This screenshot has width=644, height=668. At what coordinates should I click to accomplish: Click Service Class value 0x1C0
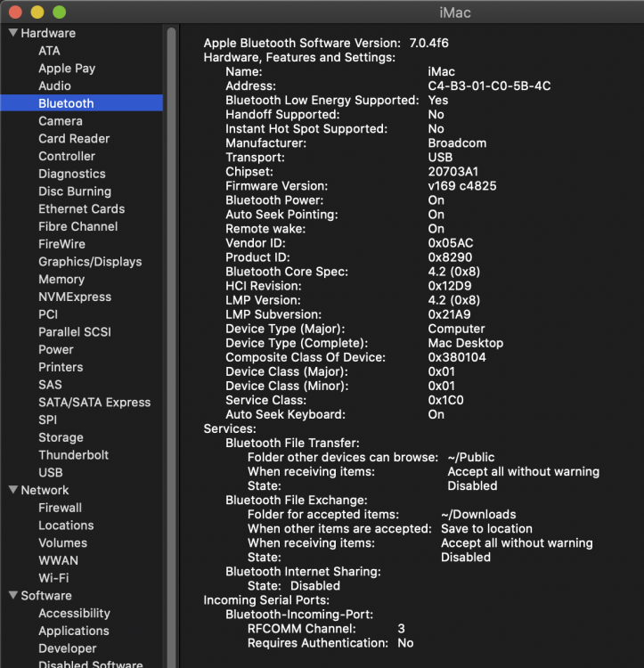(x=446, y=400)
